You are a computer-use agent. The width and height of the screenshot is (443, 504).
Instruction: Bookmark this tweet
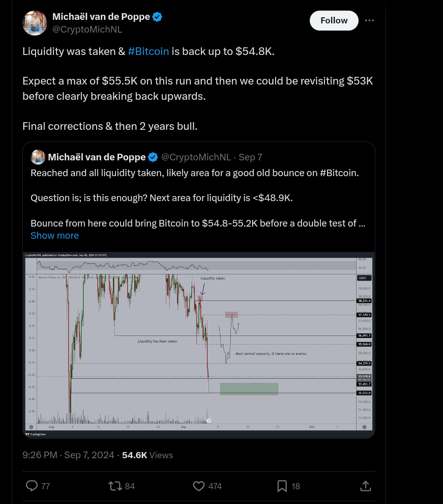tap(282, 486)
